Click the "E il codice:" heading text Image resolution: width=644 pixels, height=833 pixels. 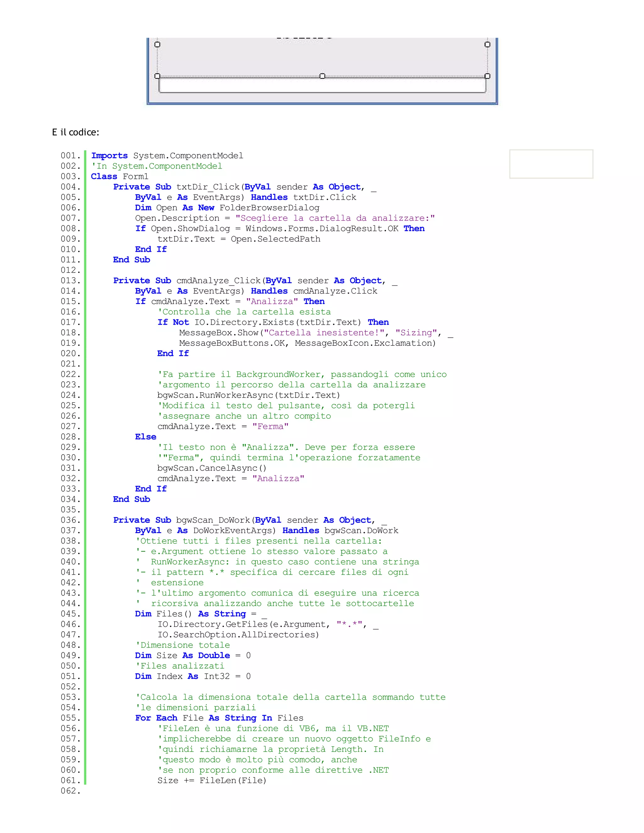75,132
